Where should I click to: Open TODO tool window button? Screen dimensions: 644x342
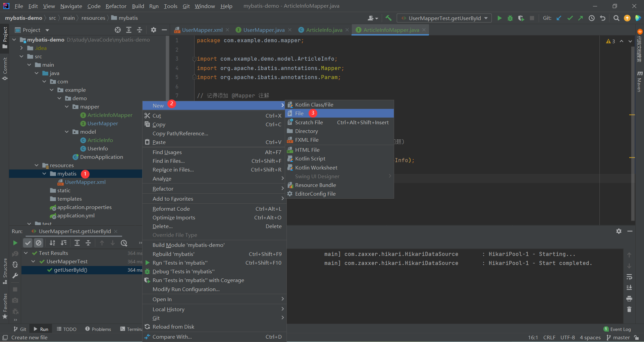(66, 329)
